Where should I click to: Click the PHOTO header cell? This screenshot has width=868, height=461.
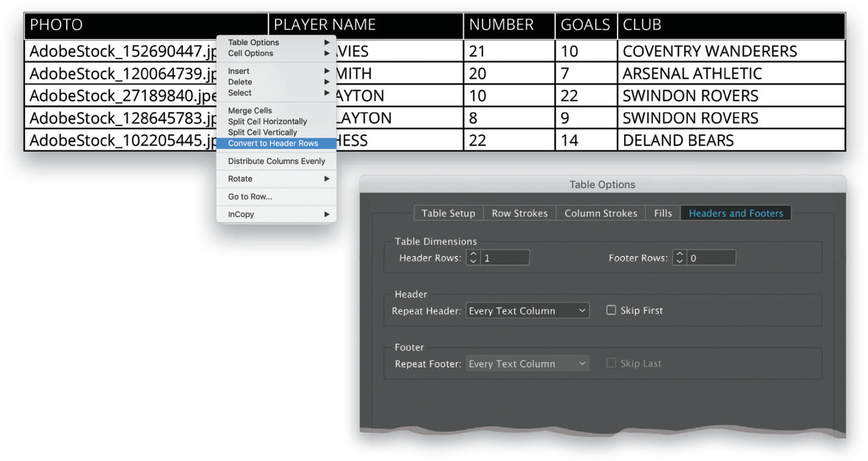pyautogui.click(x=146, y=25)
